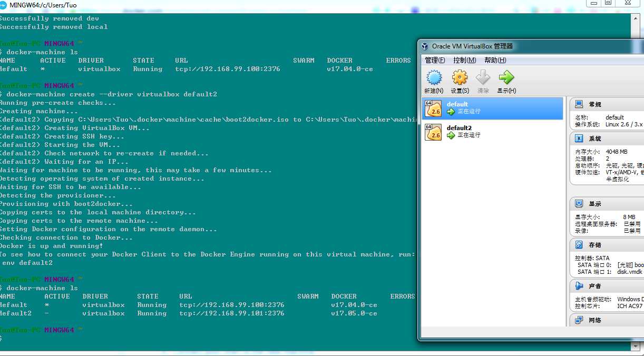Viewport: 644px width, 356px height.
Task: Click the 存储 section heading
Action: [595, 245]
